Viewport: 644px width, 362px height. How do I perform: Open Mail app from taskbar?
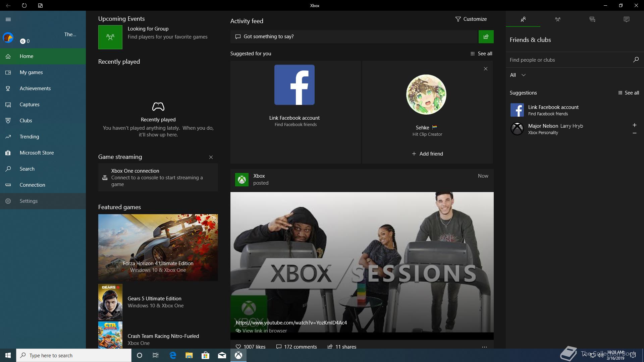click(222, 355)
